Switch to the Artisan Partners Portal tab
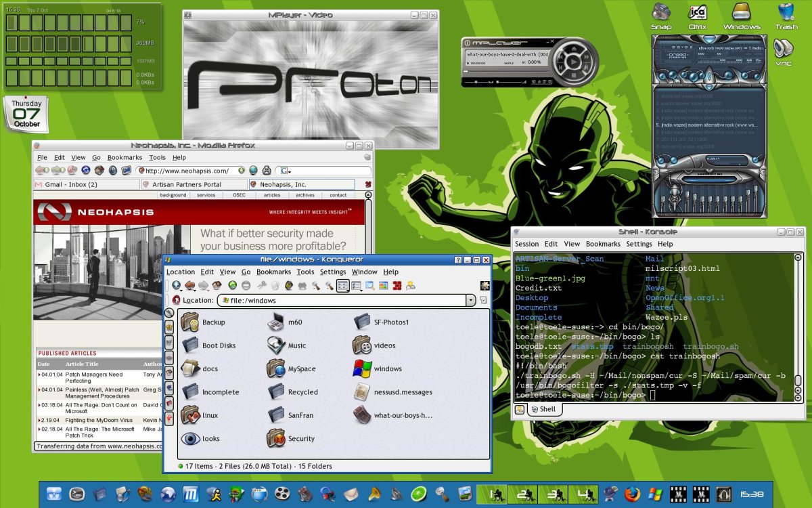 coord(194,184)
